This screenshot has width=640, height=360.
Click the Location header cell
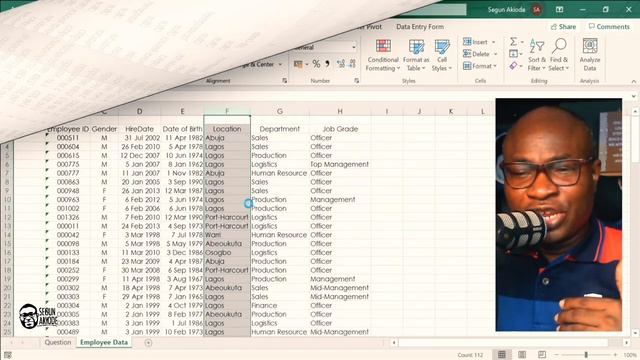point(227,129)
